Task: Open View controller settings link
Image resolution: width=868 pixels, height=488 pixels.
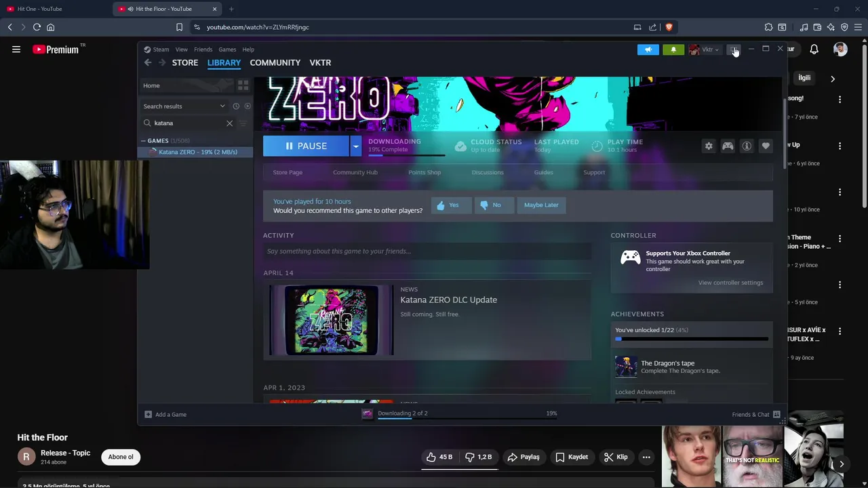Action: pyautogui.click(x=730, y=283)
